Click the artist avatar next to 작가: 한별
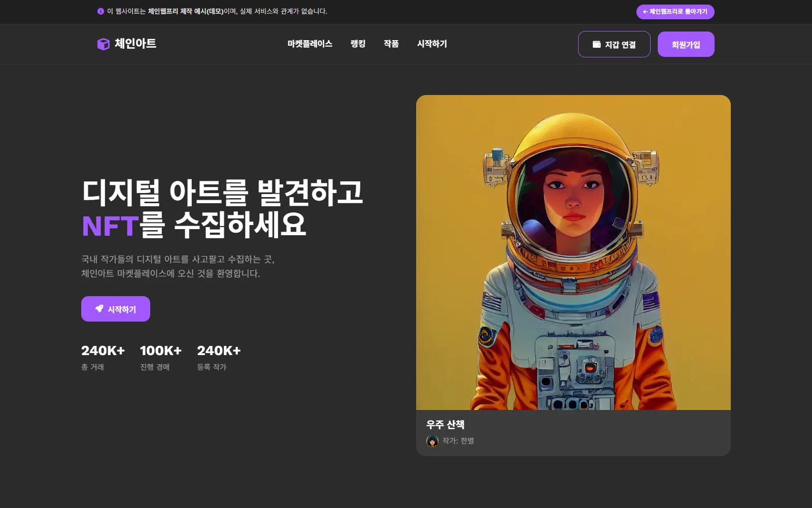The image size is (812, 508). pyautogui.click(x=432, y=441)
